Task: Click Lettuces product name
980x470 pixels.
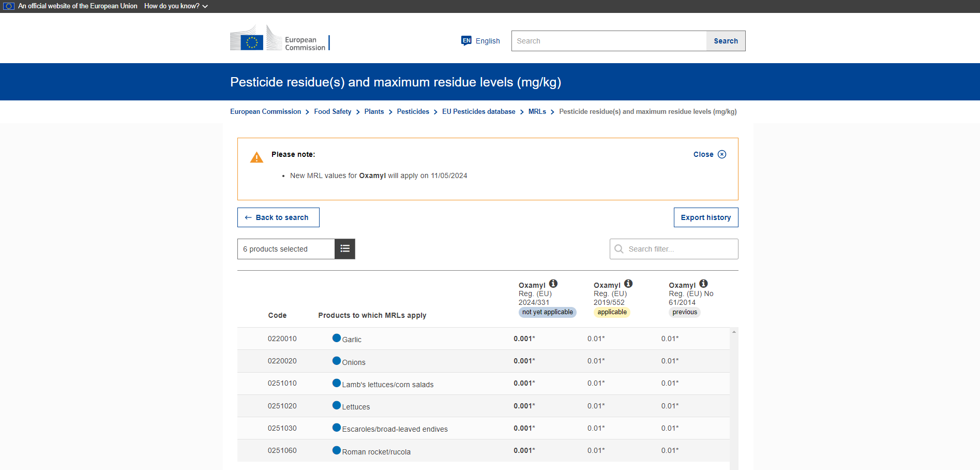Action: 356,407
